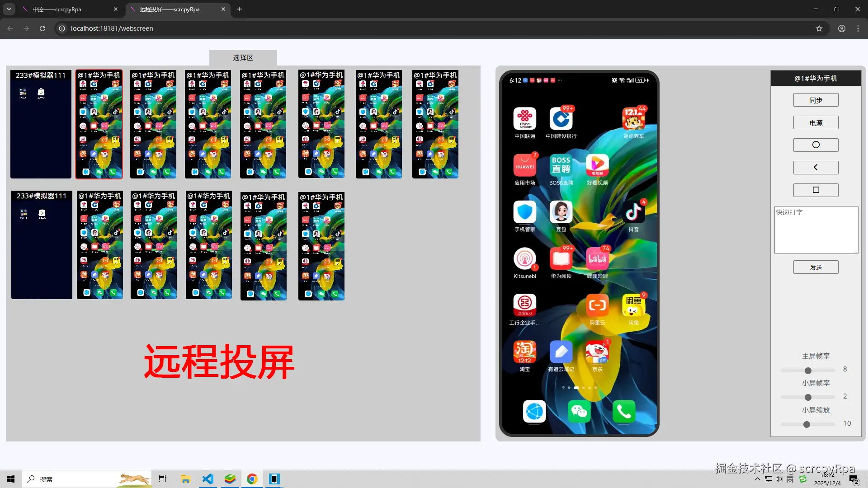Open WeChat from the phone dock
The image size is (868, 488).
click(579, 412)
